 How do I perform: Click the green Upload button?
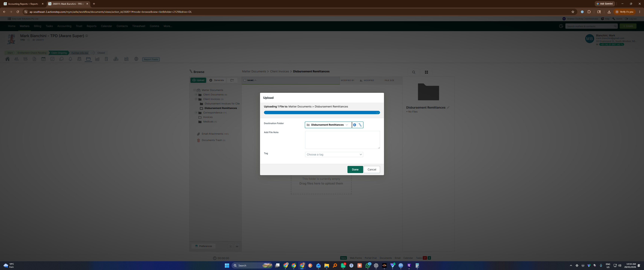coord(198,80)
